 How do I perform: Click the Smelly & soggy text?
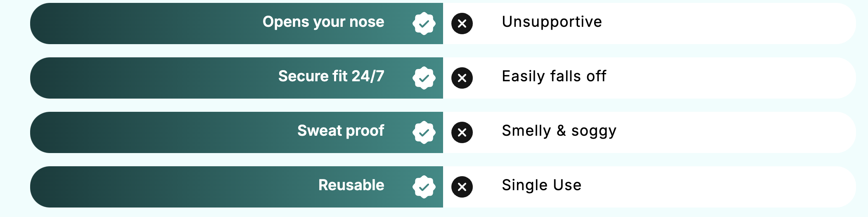pyautogui.click(x=559, y=131)
